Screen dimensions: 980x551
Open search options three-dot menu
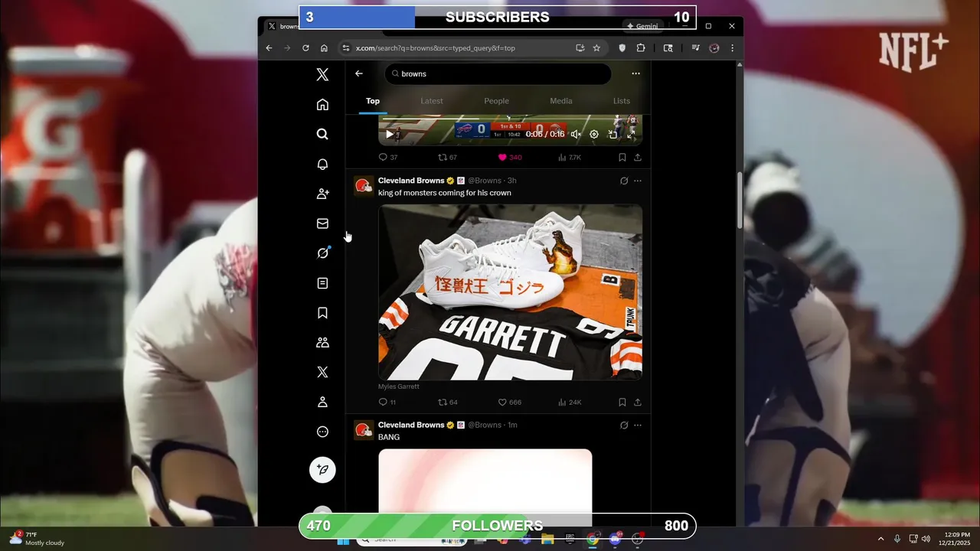point(635,73)
